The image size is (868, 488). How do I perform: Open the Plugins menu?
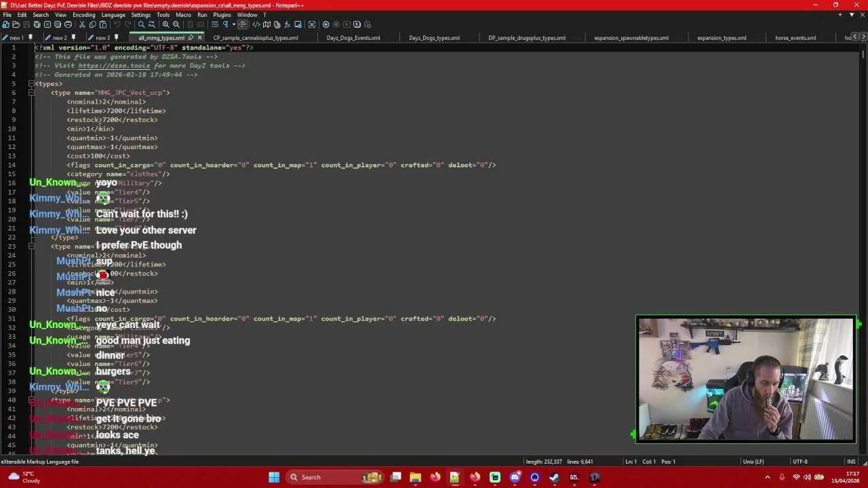click(222, 14)
